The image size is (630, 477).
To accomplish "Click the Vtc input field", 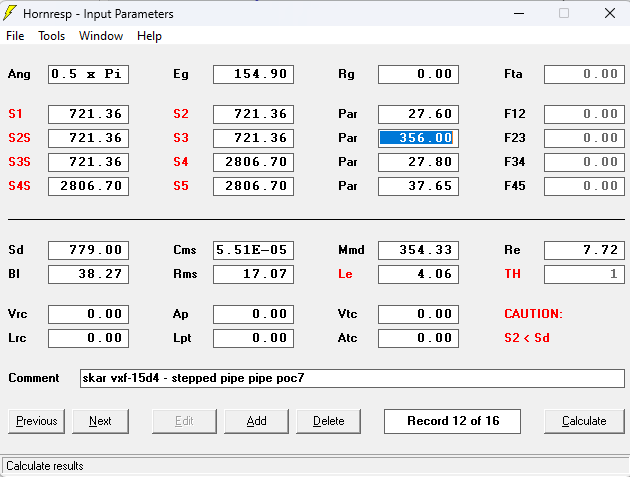I will click(x=418, y=314).
